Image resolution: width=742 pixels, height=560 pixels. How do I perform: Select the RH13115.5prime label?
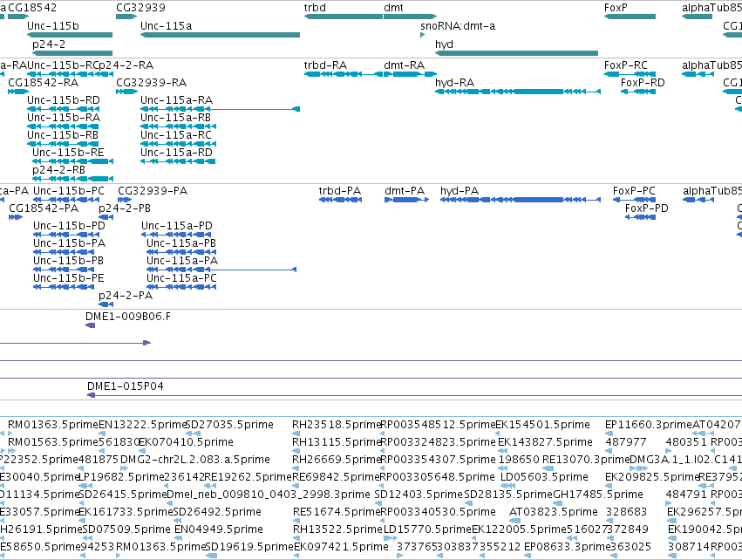[x=337, y=442]
